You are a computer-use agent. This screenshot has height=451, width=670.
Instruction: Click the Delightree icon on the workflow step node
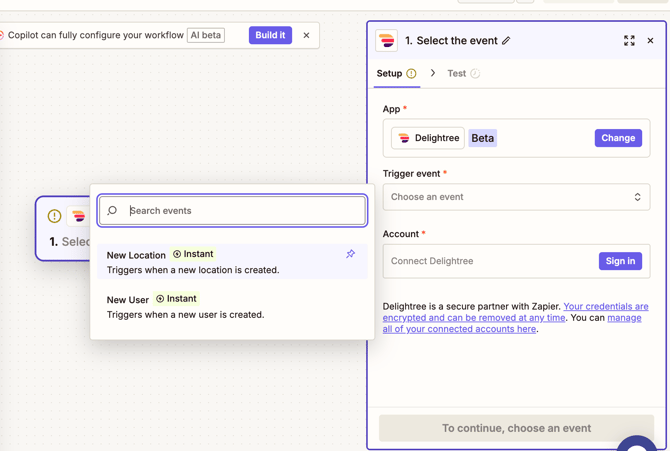(x=79, y=216)
